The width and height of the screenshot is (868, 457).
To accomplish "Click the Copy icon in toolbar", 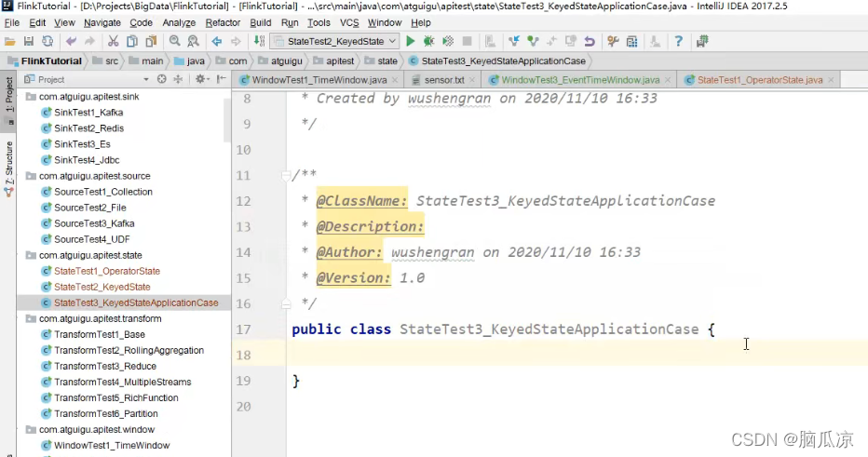I will [x=131, y=42].
